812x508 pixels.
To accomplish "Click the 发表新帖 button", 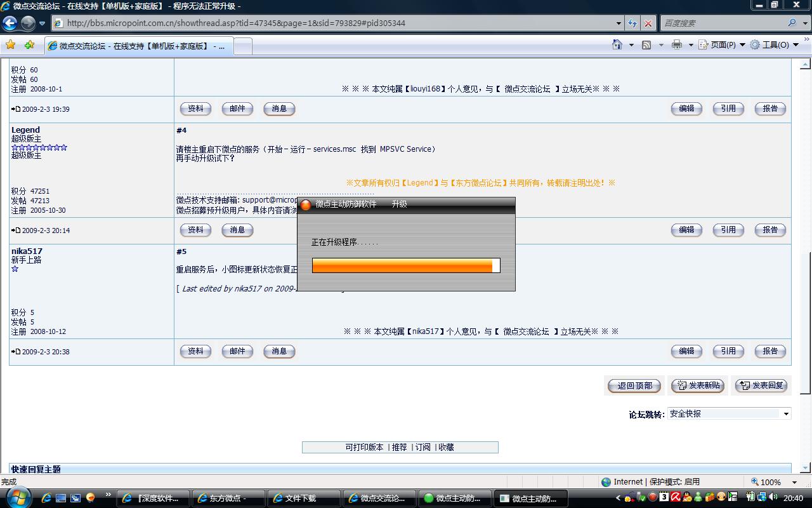I will pos(698,385).
